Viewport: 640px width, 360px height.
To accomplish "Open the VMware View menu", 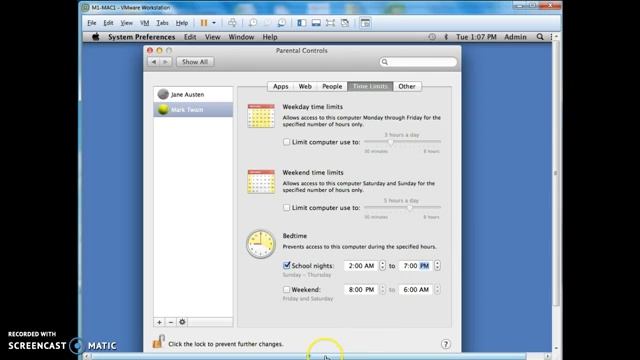I will (127, 23).
